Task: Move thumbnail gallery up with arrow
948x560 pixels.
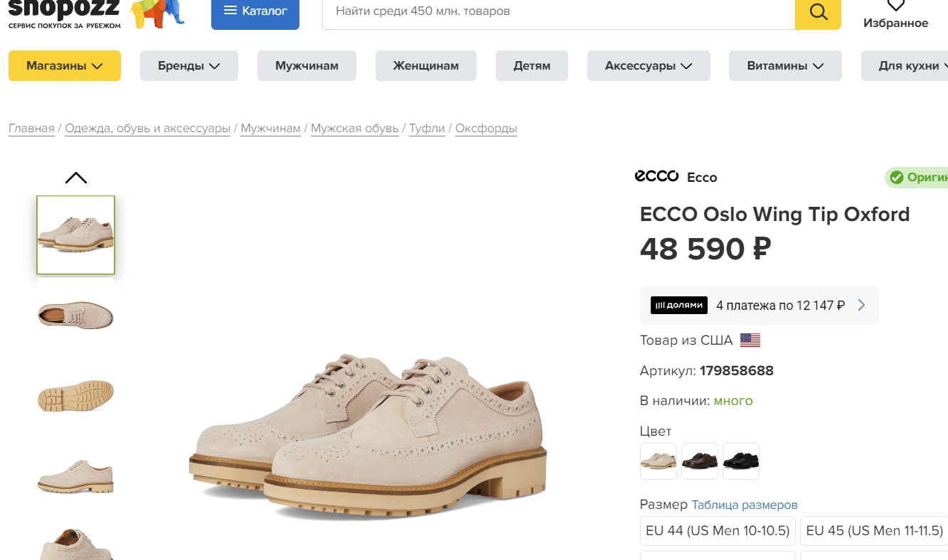Action: pyautogui.click(x=76, y=178)
